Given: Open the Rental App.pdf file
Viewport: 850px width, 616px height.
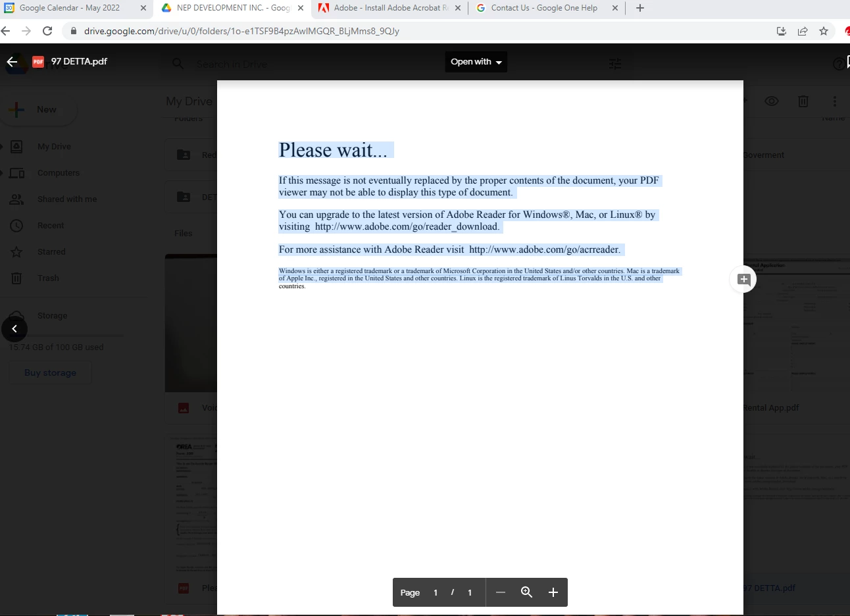Looking at the screenshot, I should tap(770, 408).
